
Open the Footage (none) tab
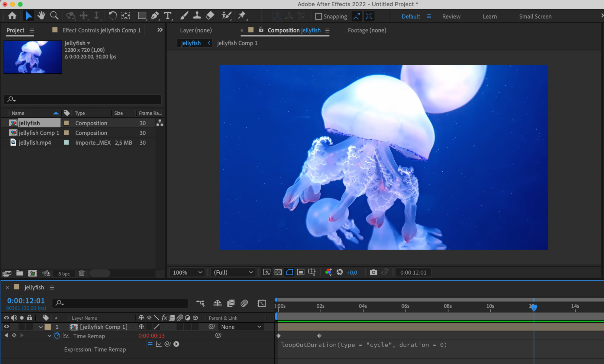[367, 30]
